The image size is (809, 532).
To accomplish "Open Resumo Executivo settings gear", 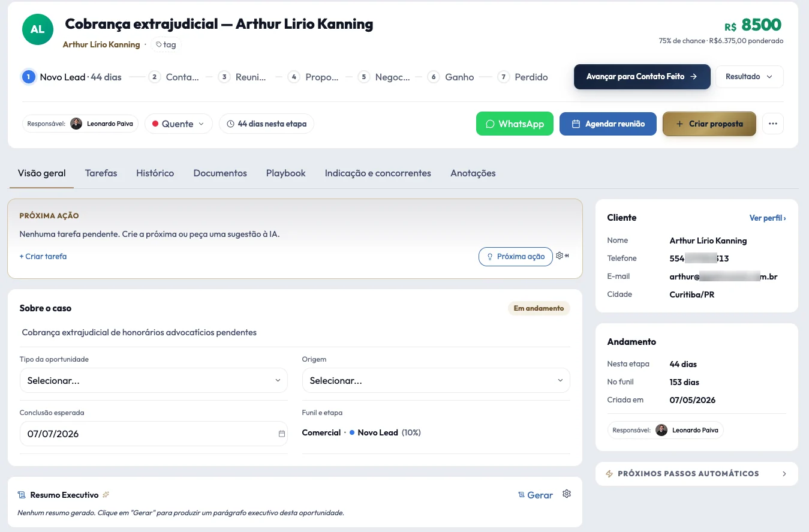I will click(x=567, y=494).
